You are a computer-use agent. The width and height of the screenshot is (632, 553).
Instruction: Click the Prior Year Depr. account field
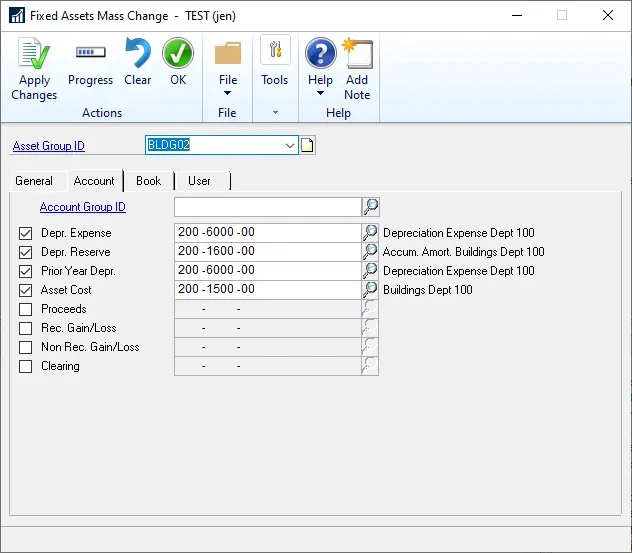[x=266, y=271]
